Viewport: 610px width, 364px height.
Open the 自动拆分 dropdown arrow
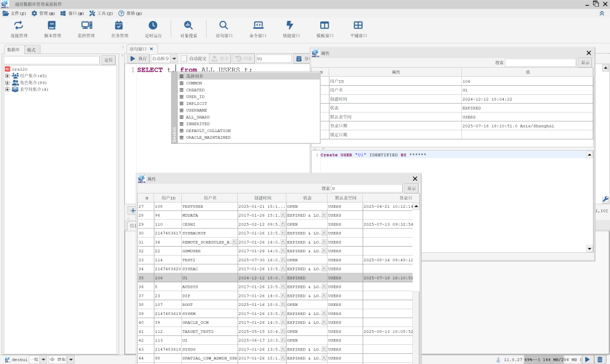tap(174, 59)
